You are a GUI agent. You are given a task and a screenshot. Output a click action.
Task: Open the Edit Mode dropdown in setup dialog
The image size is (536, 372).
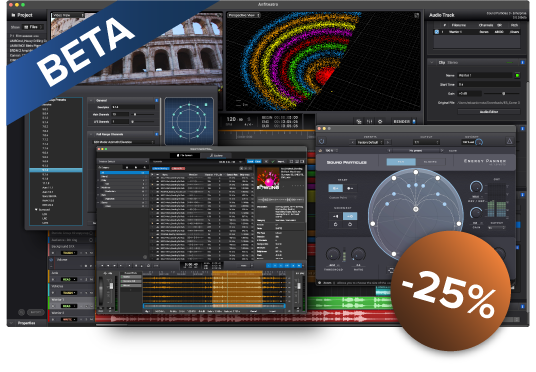[123, 142]
